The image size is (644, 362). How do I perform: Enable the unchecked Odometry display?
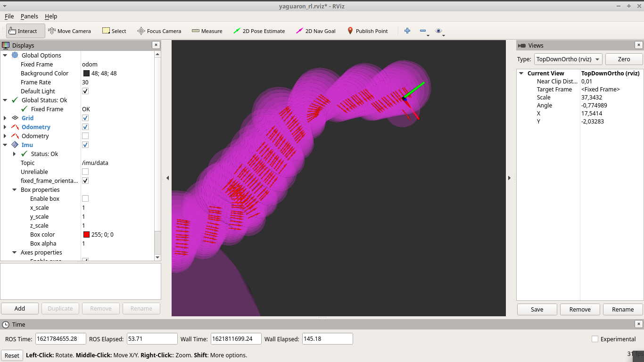click(85, 136)
